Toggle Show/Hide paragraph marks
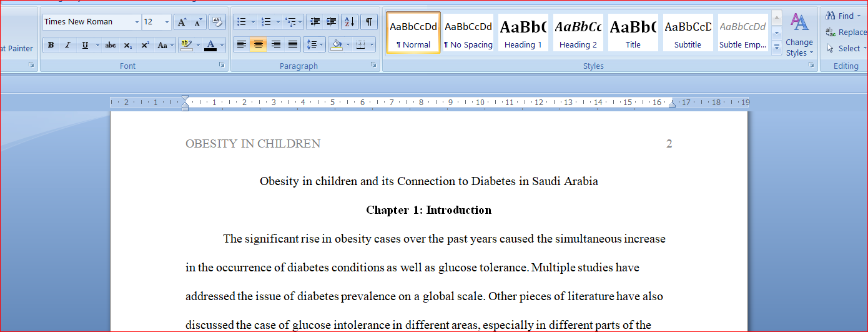Image resolution: width=868 pixels, height=332 pixels. 369,22
